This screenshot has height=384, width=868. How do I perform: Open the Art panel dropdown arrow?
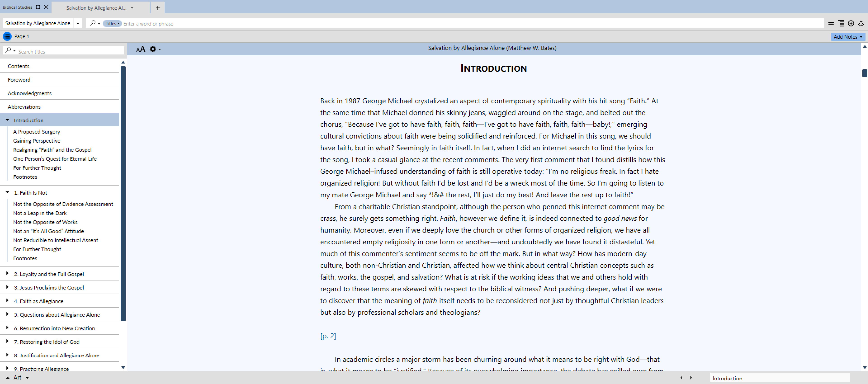(27, 378)
